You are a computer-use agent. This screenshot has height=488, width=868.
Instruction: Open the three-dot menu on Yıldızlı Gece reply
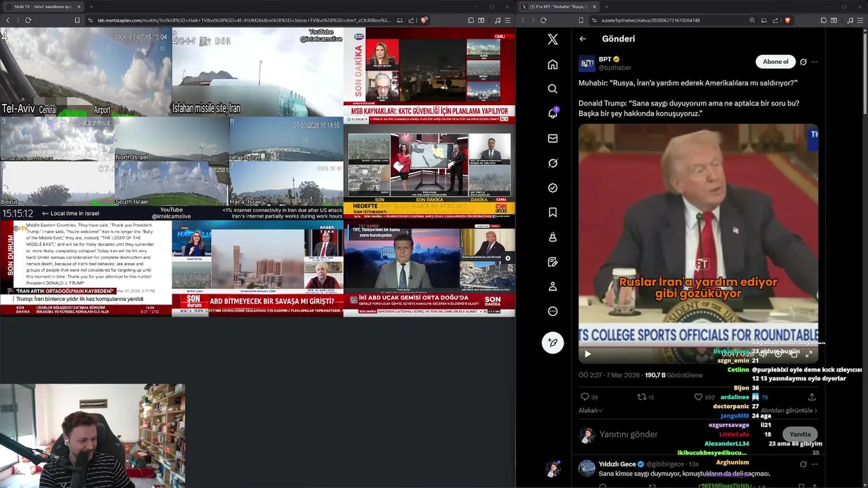pyautogui.click(x=814, y=464)
